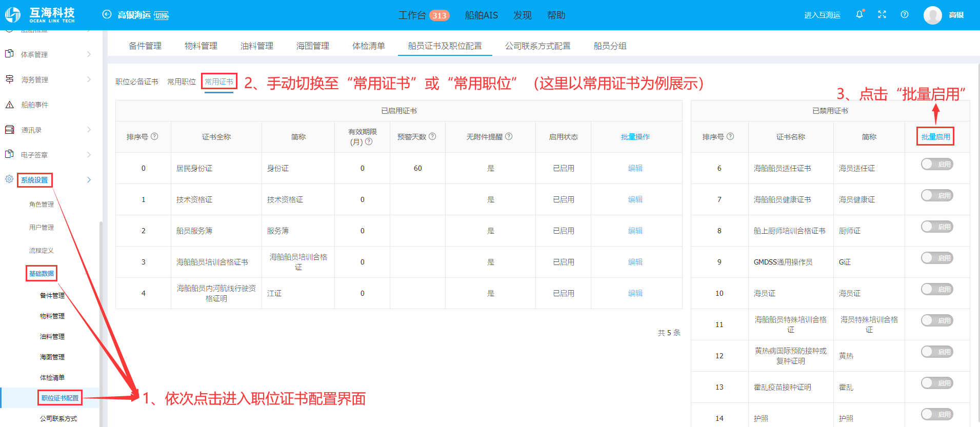Enable toggle for 霍乱疫苗接种证明
The image size is (980, 427).
[937, 383]
